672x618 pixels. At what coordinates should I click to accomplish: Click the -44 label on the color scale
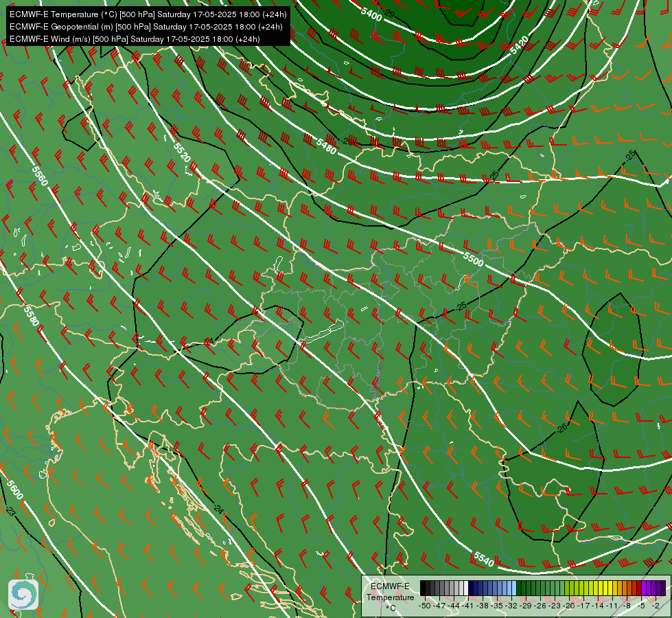[454, 606]
